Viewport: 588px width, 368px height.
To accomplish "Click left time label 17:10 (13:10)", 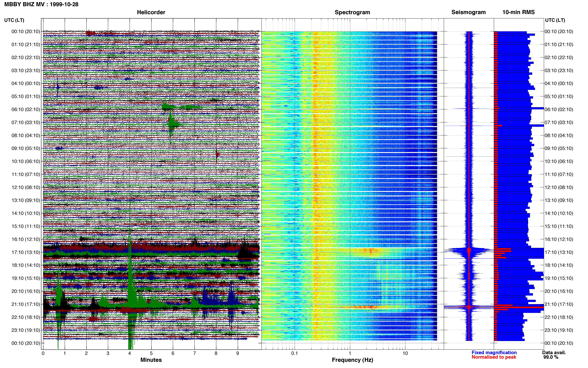I will (x=26, y=252).
